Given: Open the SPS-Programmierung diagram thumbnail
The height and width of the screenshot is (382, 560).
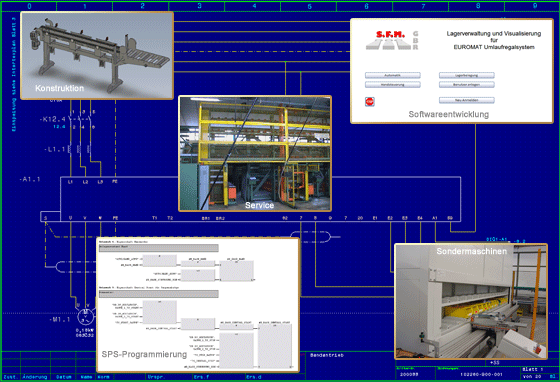Looking at the screenshot, I should (x=198, y=305).
